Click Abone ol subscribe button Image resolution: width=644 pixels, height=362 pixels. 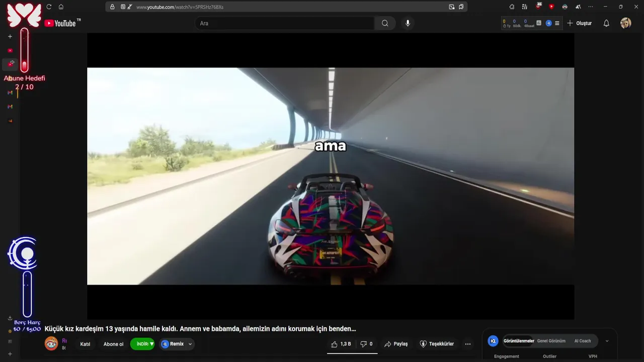[113, 344]
